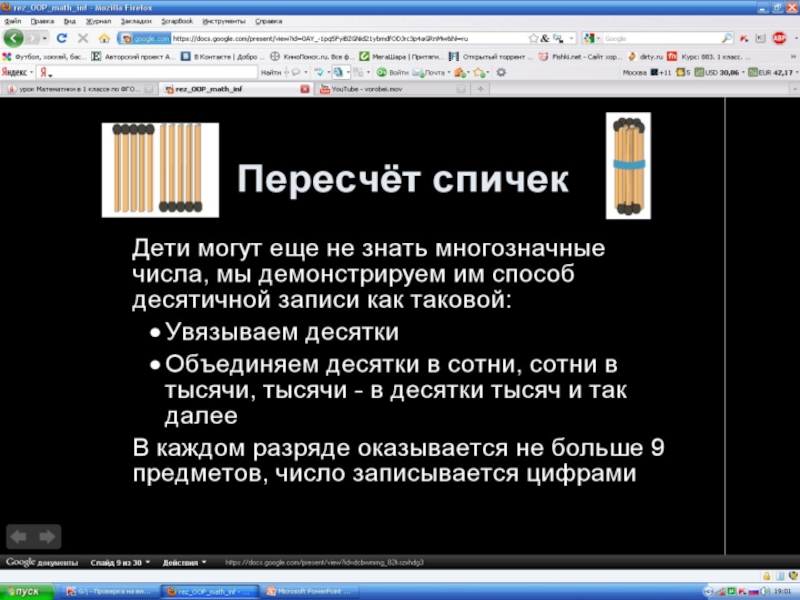Switch to урок Математики в 1 классе tab
800x600 pixels.
(x=80, y=89)
